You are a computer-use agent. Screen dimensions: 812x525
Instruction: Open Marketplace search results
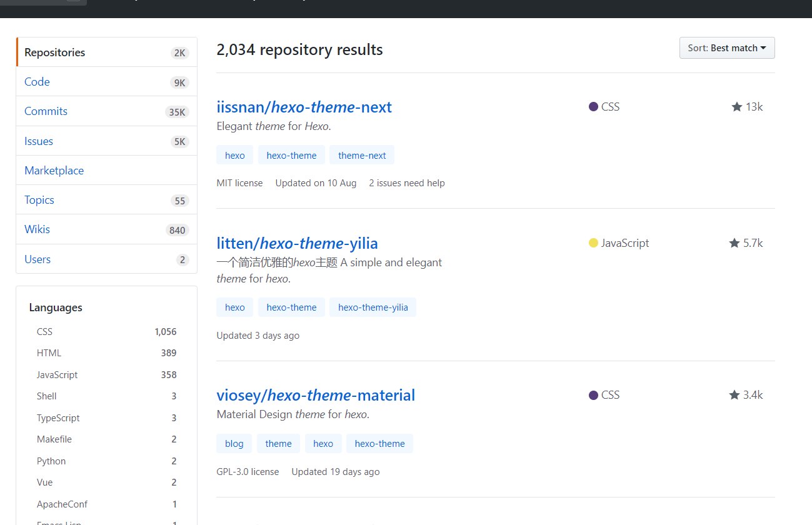click(107, 171)
